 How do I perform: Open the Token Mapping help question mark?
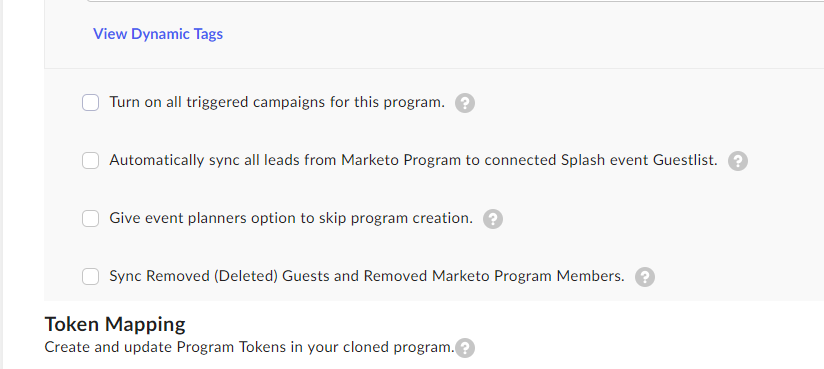[x=465, y=348]
